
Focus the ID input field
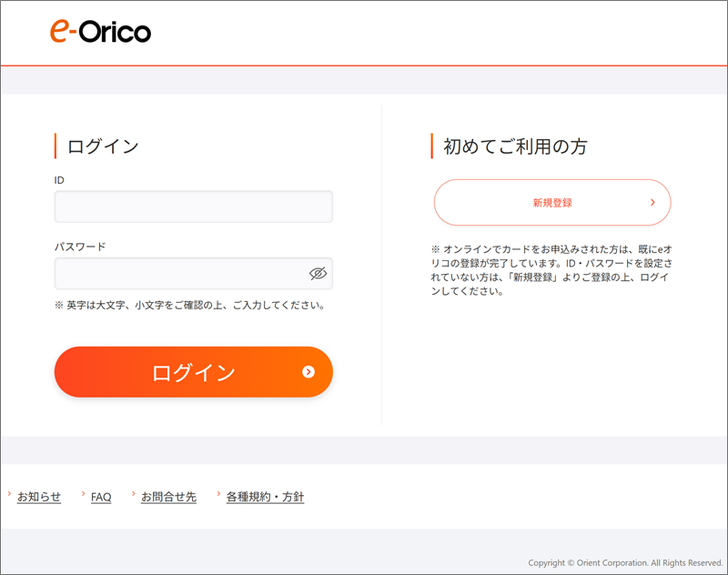(194, 207)
